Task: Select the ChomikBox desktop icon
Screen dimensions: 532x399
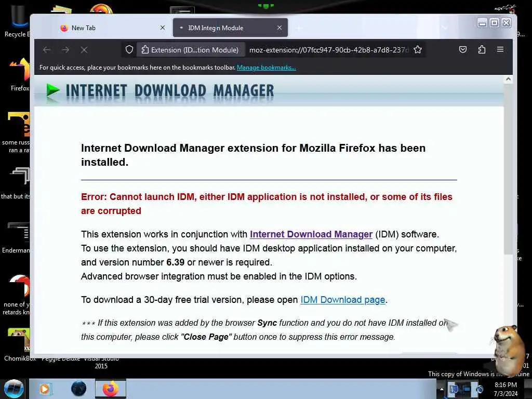Action: pos(19,344)
